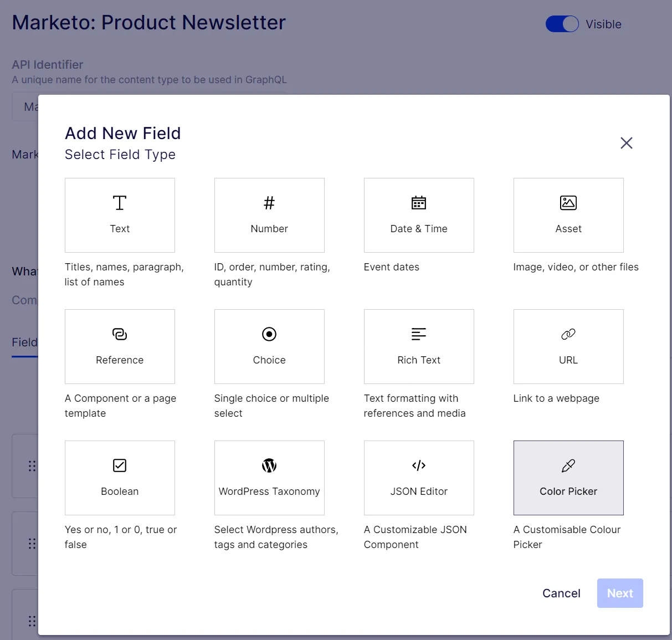Click the Next button
The image size is (672, 640).
point(620,593)
